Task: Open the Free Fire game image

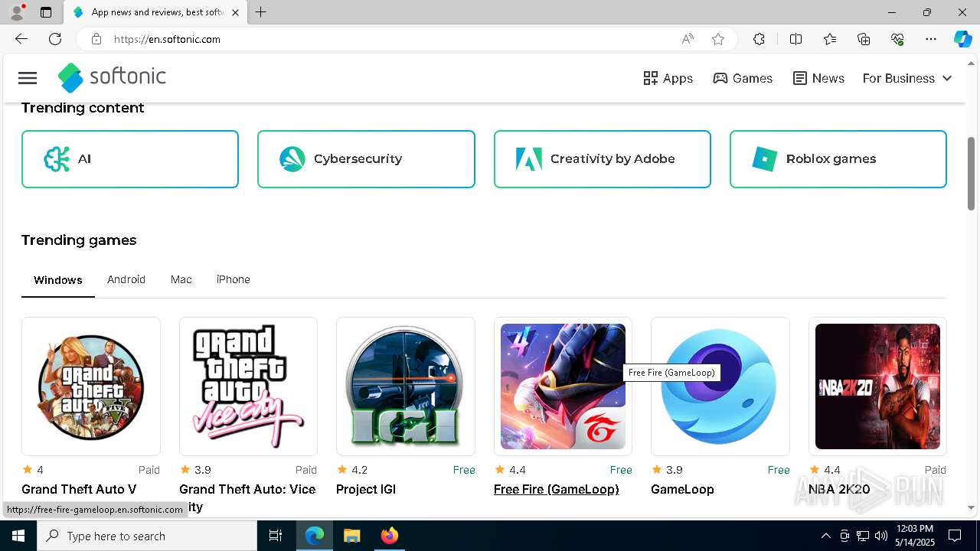Action: [563, 386]
